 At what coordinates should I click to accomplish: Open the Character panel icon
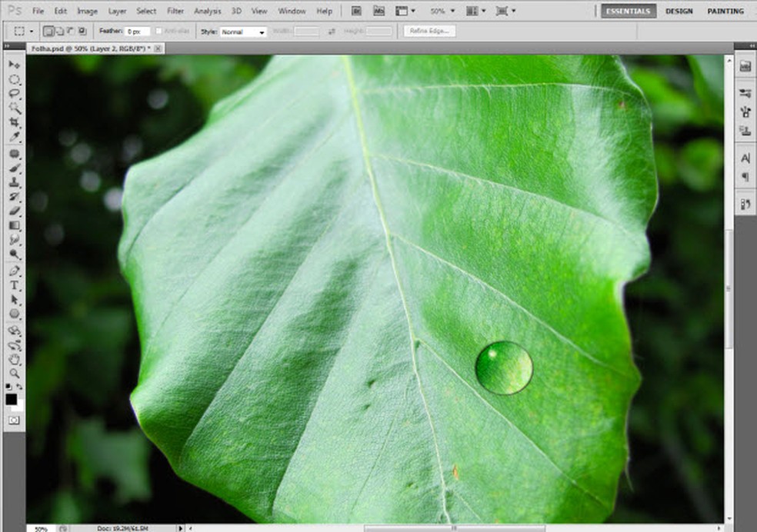(745, 158)
